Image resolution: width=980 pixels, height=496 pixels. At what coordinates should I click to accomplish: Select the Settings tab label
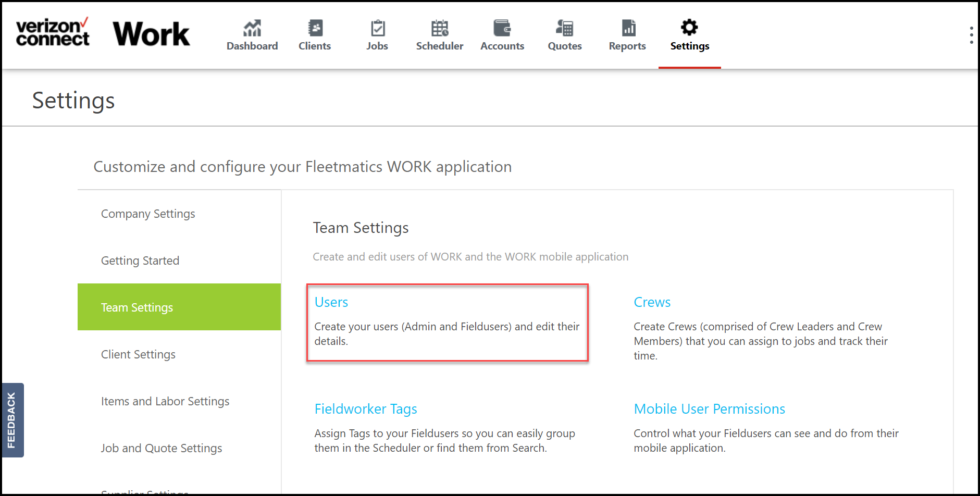[690, 46]
